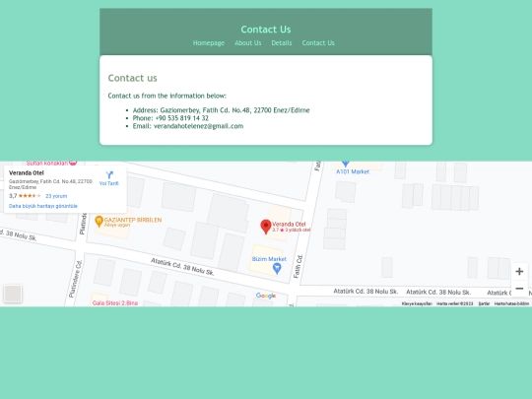Screen dimensions: 532x399
Task: Click the Veranda Otel title in info card
Action: [27, 172]
